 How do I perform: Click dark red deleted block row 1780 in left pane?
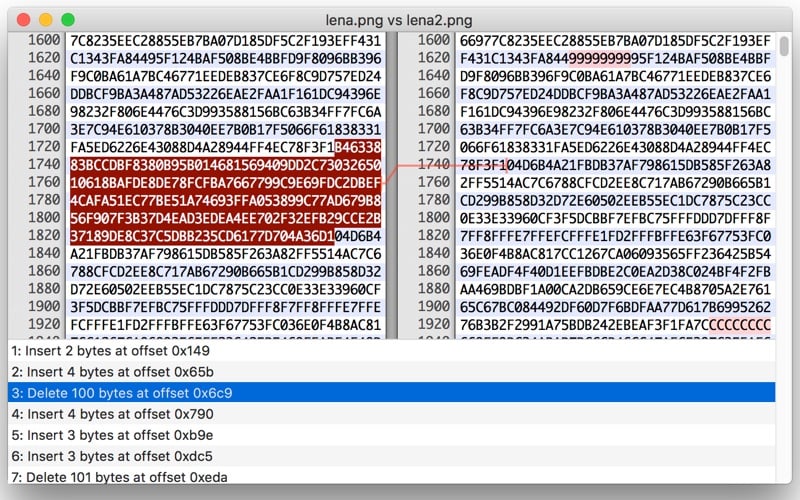(226, 201)
